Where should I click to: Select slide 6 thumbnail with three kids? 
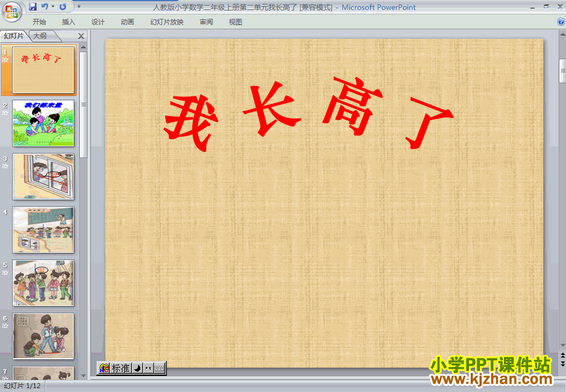(43, 336)
